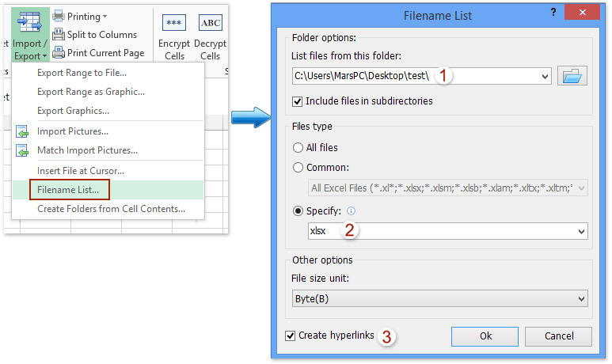612x364 pixels.
Task: Expand the folder path dropdown arrow
Action: (x=544, y=77)
